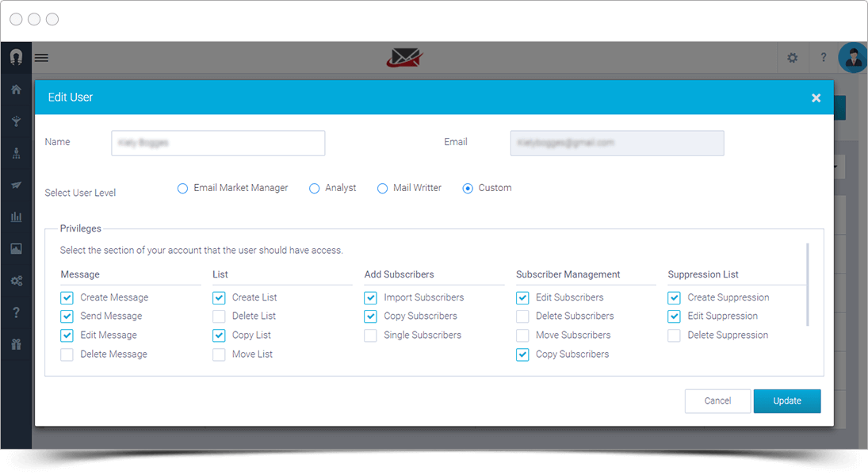
Task: Open the bar chart reports icon
Action: (16, 216)
